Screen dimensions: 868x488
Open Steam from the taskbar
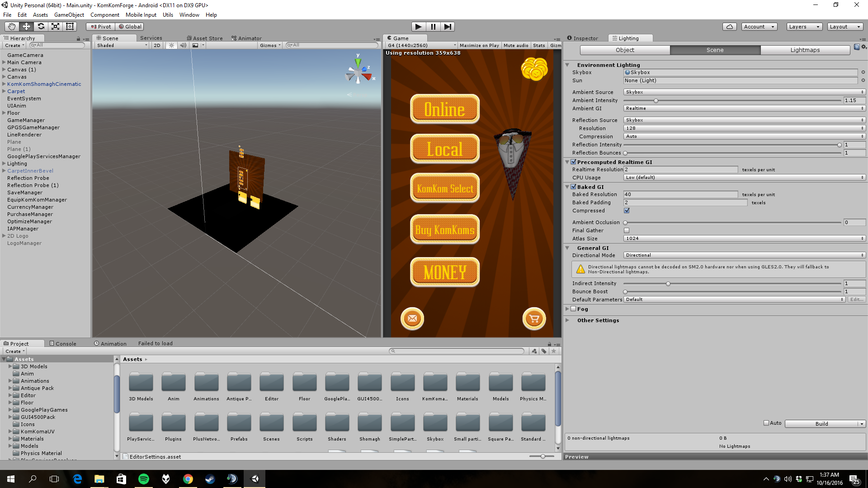(210, 479)
